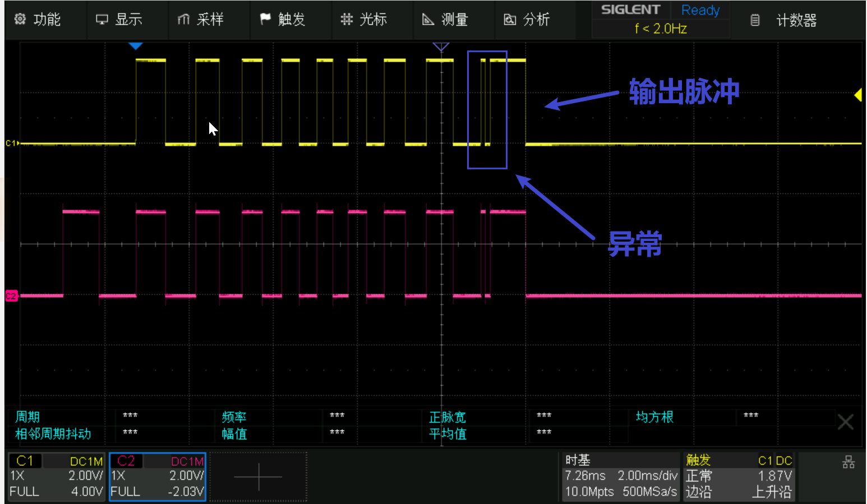Open the 时基 timebase settings box
The width and height of the screenshot is (867, 504).
pyautogui.click(x=620, y=477)
